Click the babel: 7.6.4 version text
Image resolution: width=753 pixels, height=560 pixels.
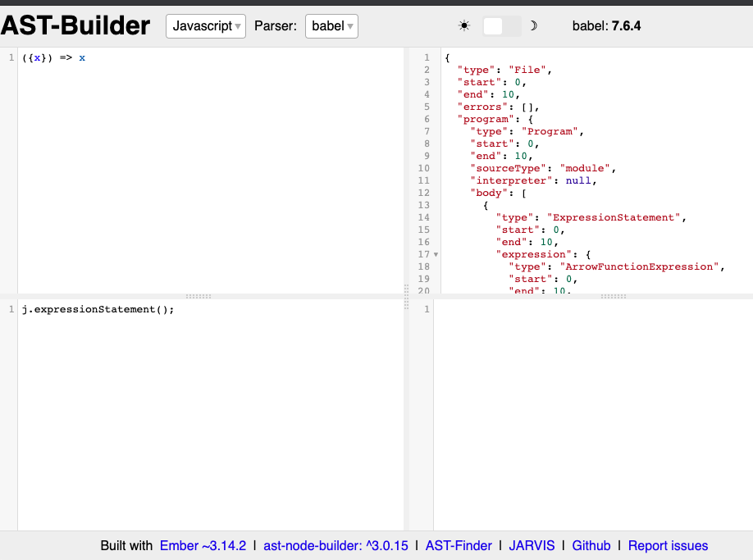(606, 26)
